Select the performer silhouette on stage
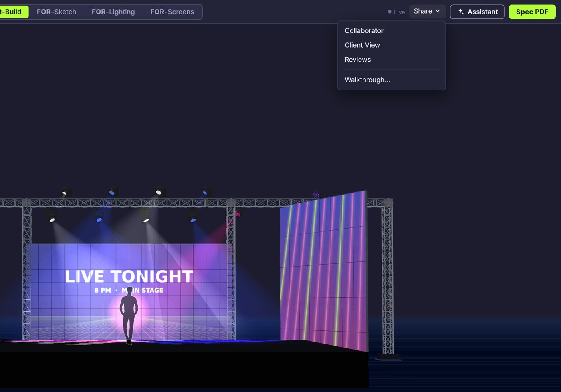Viewport: 561px width, 392px height. [x=129, y=316]
